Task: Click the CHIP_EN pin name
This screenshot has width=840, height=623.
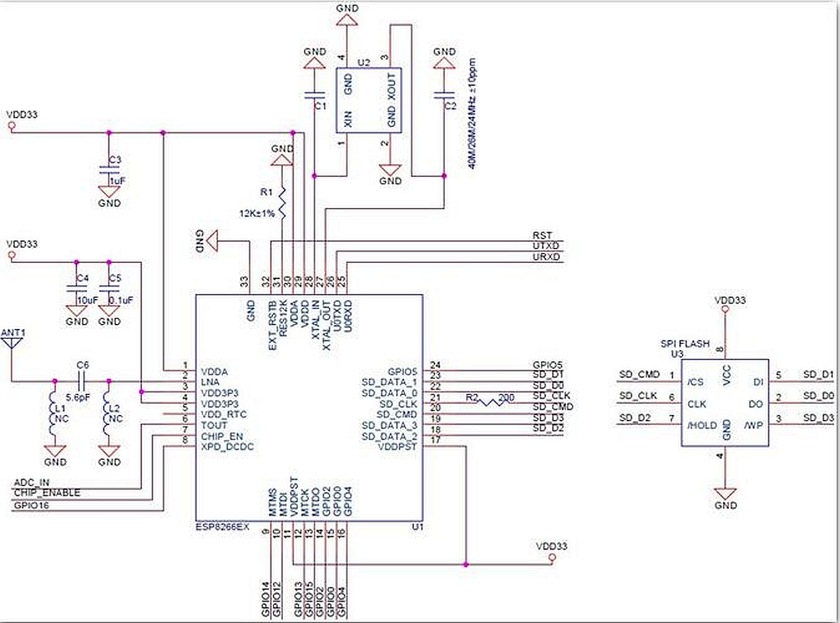Action: coord(222,436)
